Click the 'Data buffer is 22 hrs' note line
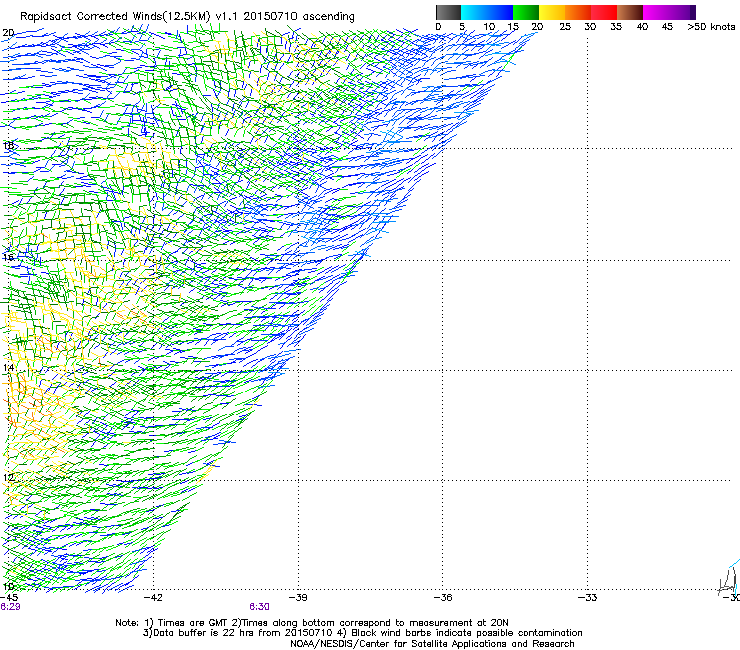This screenshot has height=650, width=740. pos(362,633)
